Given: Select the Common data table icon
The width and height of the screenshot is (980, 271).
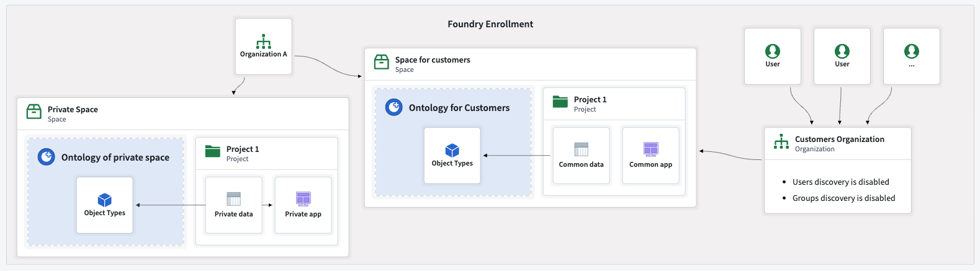Looking at the screenshot, I should (582, 149).
